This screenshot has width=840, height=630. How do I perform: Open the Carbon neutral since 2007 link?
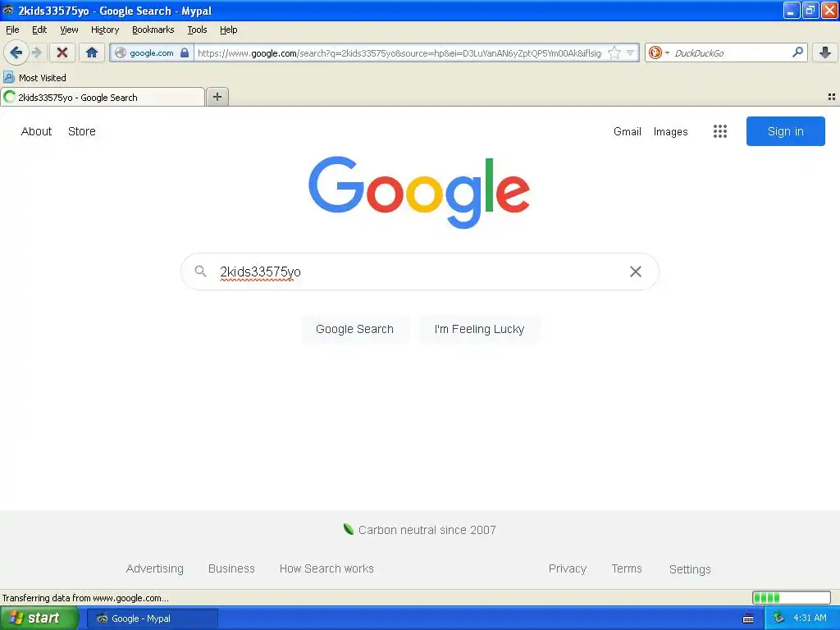[x=427, y=530]
